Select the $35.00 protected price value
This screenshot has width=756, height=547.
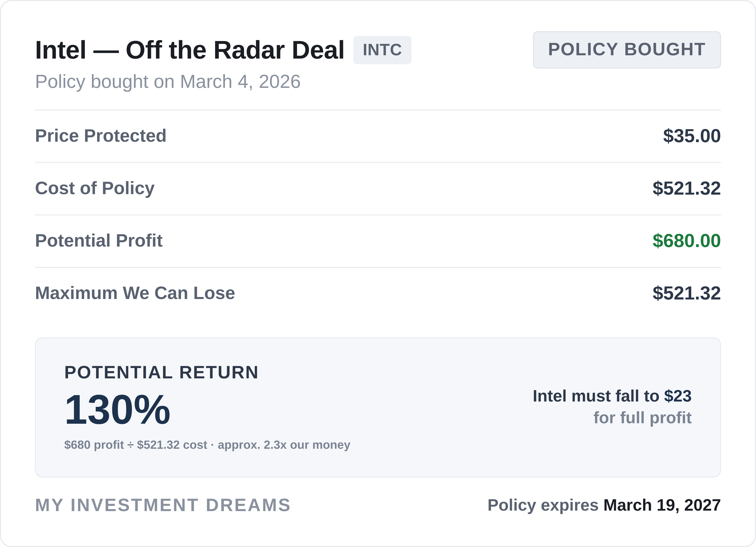point(692,136)
